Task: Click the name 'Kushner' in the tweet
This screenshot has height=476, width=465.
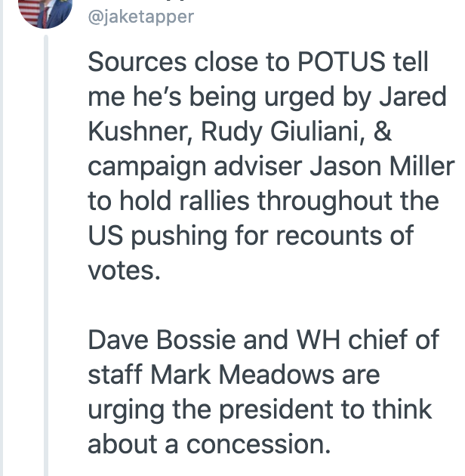Action: (x=140, y=131)
